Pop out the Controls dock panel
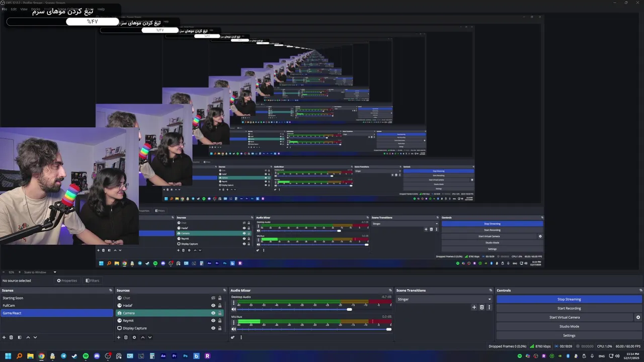The image size is (644, 362). pyautogui.click(x=640, y=290)
